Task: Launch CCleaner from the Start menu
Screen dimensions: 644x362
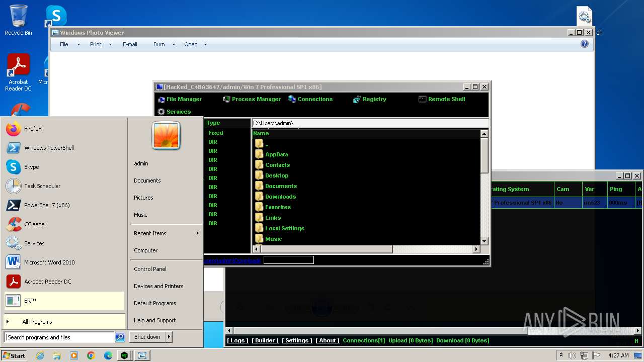Action: pyautogui.click(x=64, y=224)
